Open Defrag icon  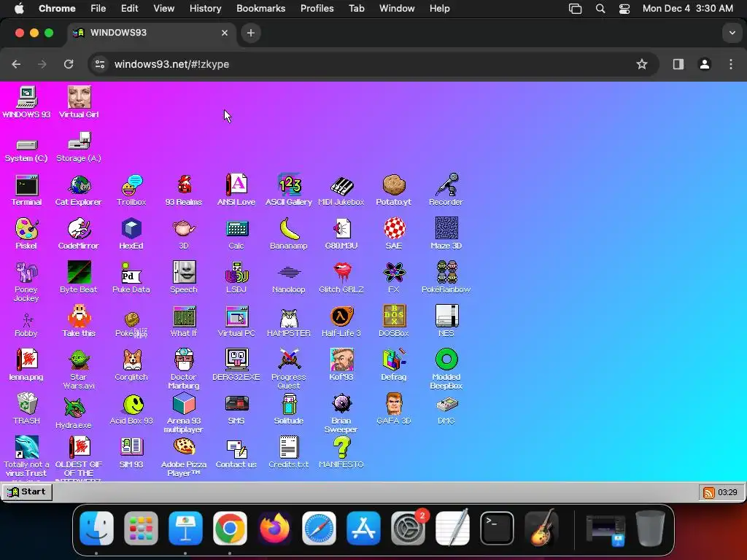394,365
